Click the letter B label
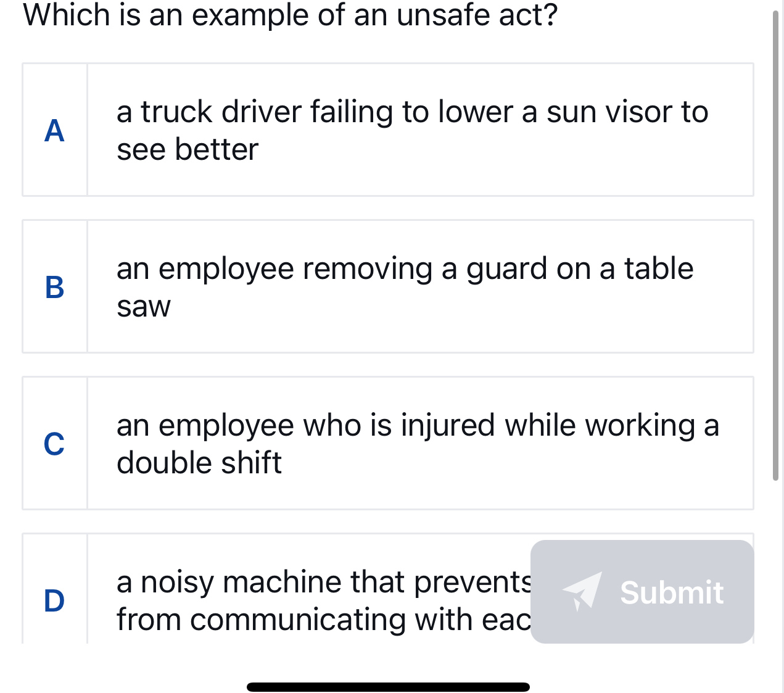Screen dimensions: 784x693 tap(55, 287)
